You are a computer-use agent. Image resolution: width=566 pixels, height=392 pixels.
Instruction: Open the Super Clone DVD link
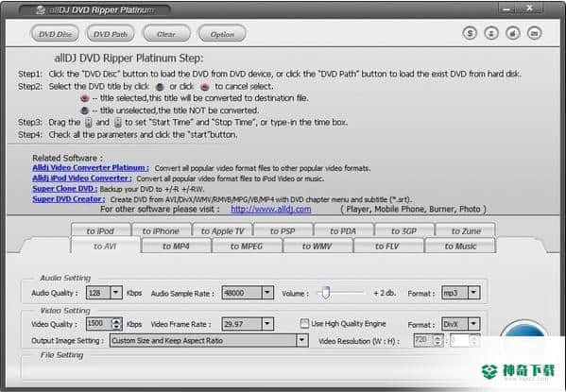(x=64, y=188)
